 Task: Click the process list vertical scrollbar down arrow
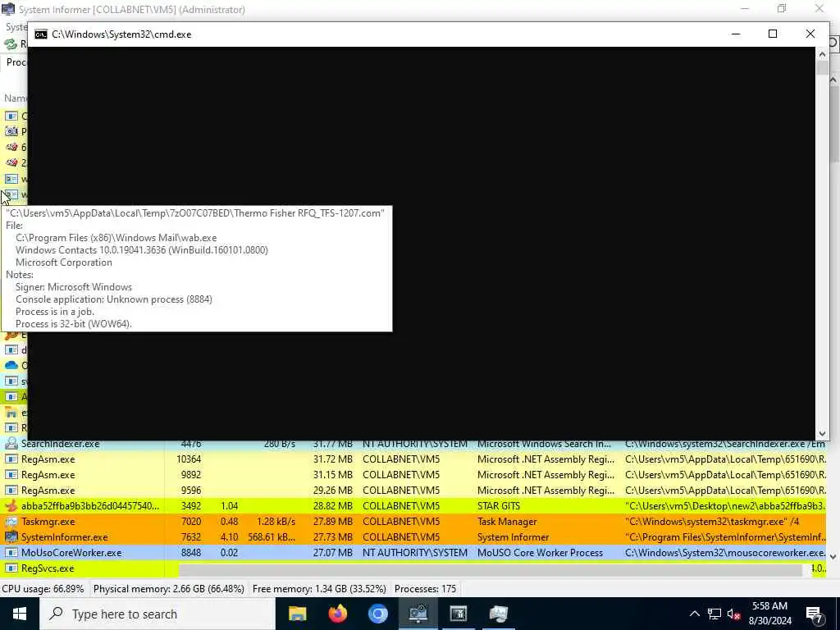833,557
